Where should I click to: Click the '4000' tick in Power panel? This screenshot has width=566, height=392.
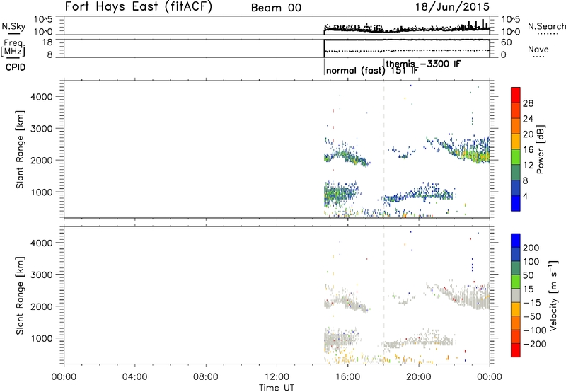pos(42,97)
